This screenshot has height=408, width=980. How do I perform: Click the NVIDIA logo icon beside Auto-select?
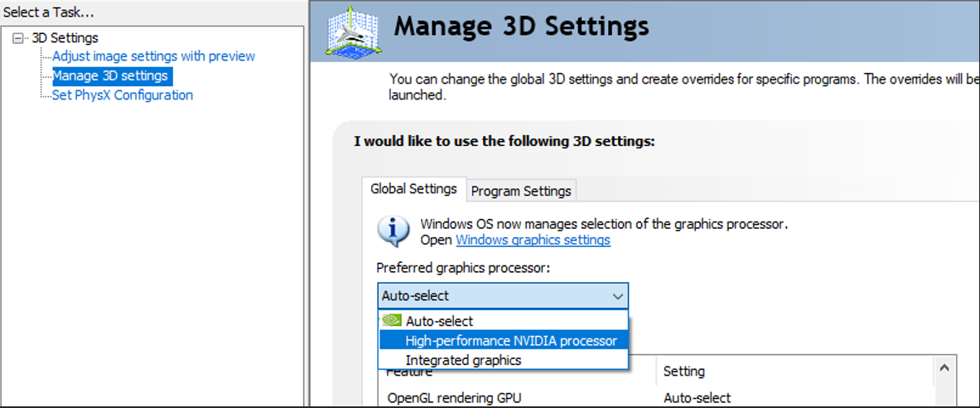coord(391,320)
